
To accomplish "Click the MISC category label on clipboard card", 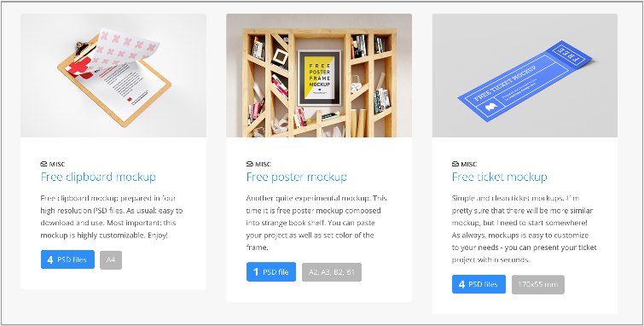I will coord(57,164).
